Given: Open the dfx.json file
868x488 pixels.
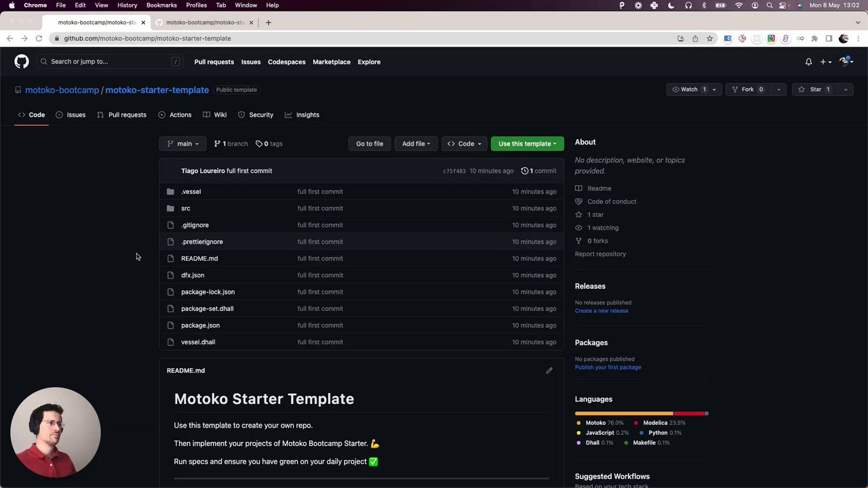Looking at the screenshot, I should pyautogui.click(x=193, y=275).
